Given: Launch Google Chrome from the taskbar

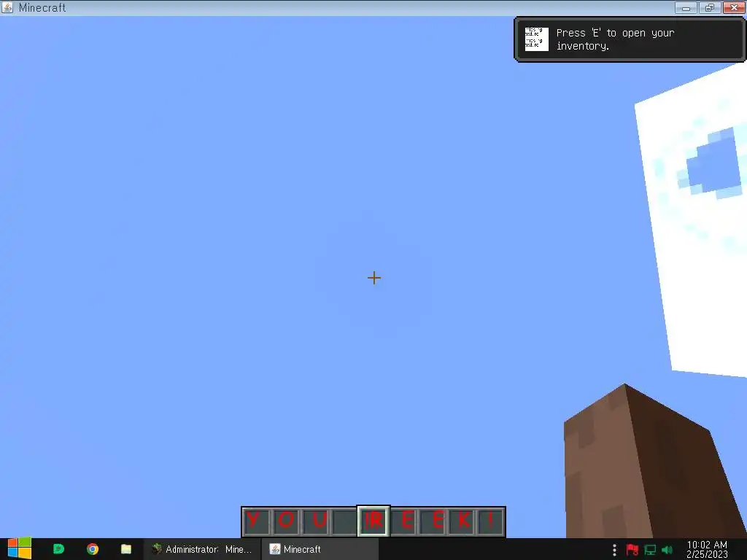Looking at the screenshot, I should (93, 549).
